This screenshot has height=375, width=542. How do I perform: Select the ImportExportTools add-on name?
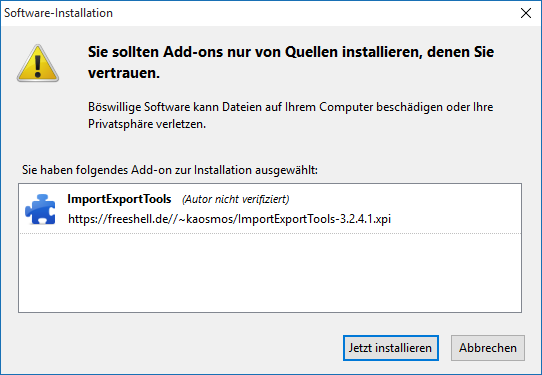(x=119, y=199)
